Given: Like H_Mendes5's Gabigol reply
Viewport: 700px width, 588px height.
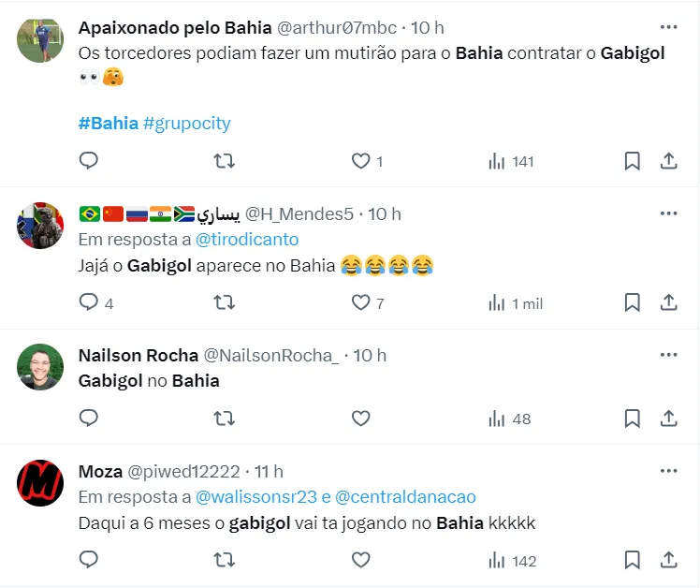Looking at the screenshot, I should [x=361, y=302].
